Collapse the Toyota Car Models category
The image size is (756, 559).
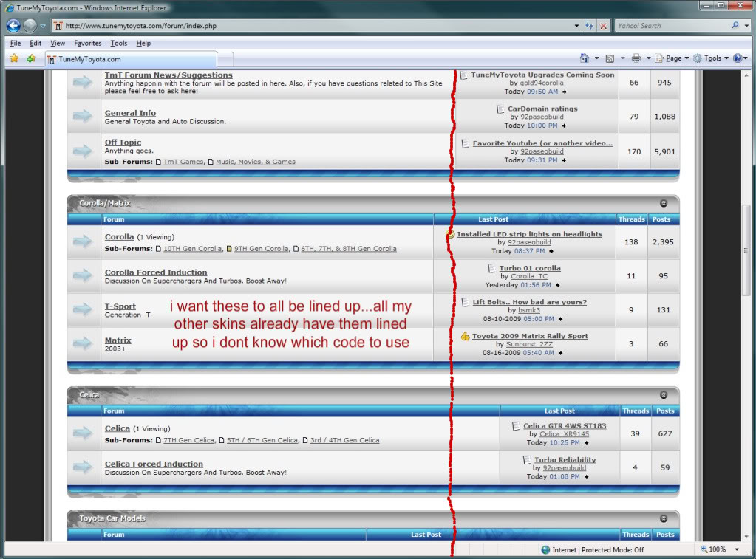click(664, 519)
